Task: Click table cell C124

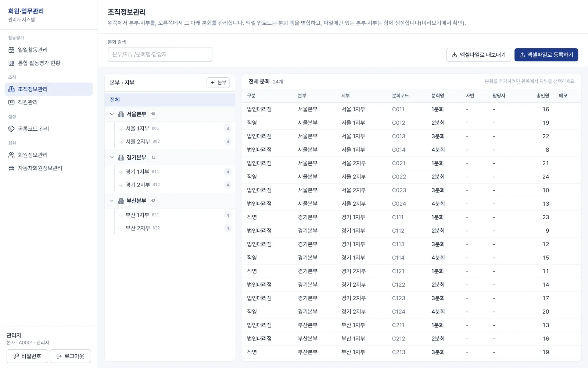Action: coord(398,312)
